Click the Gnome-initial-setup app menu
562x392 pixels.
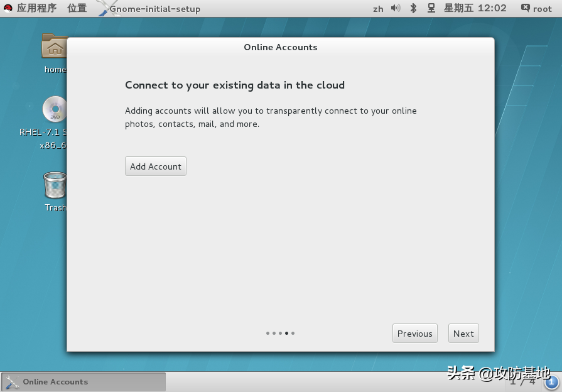[x=154, y=9]
